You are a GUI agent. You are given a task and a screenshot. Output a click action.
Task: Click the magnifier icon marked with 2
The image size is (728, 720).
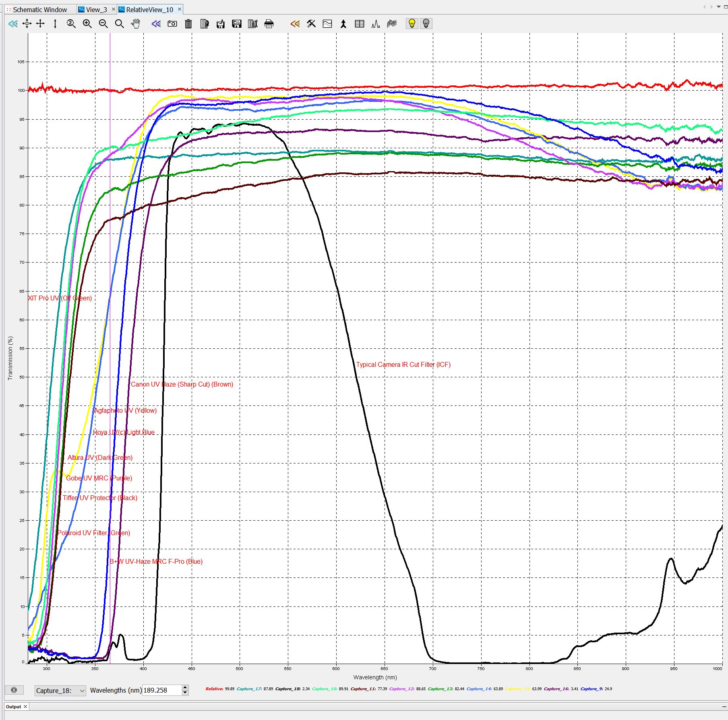71,24
